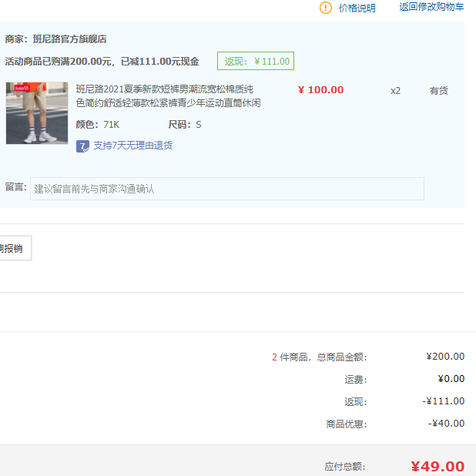This screenshot has width=476, height=476.
Task: Click the 7-day return shield icon
Action: 82,146
